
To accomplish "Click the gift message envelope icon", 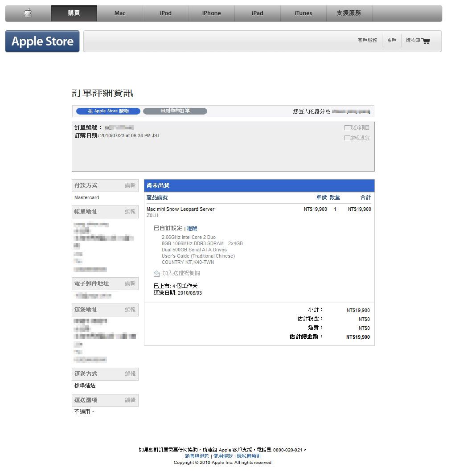I will (x=156, y=274).
